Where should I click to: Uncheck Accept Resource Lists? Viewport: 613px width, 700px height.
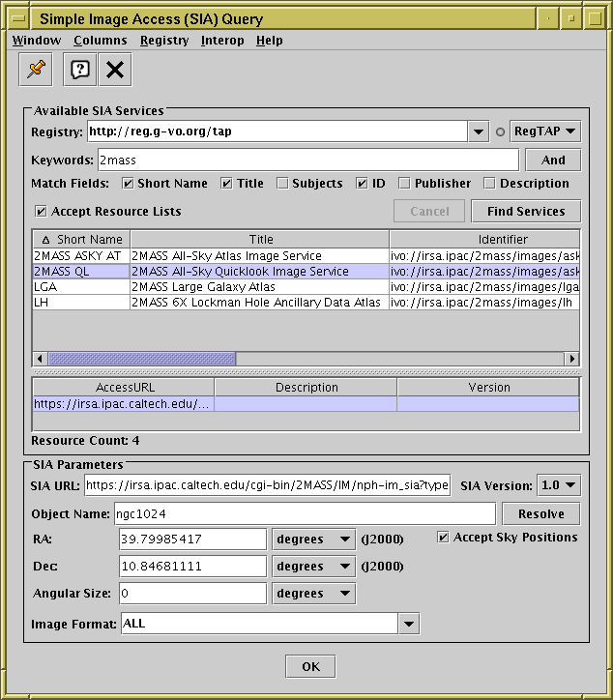(41, 211)
